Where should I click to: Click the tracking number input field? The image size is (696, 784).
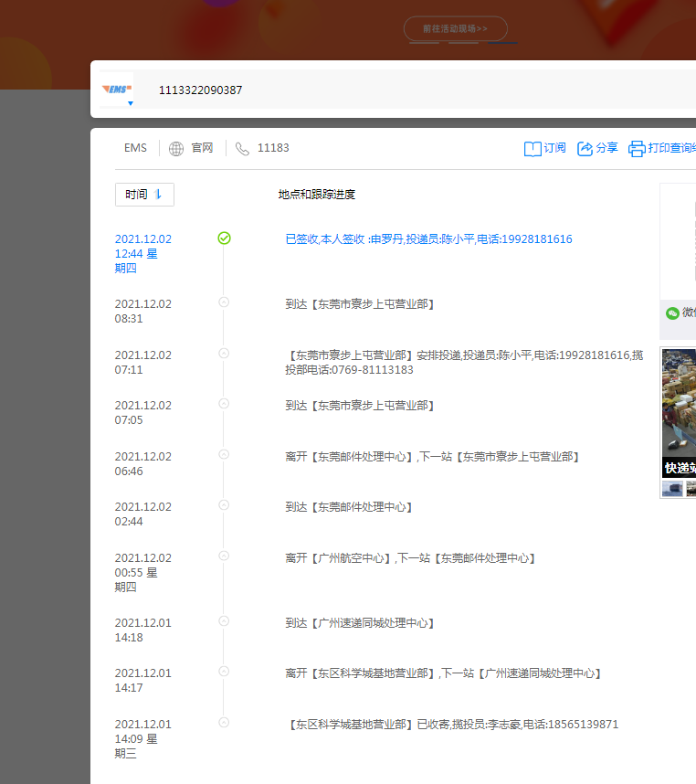tap(411, 90)
